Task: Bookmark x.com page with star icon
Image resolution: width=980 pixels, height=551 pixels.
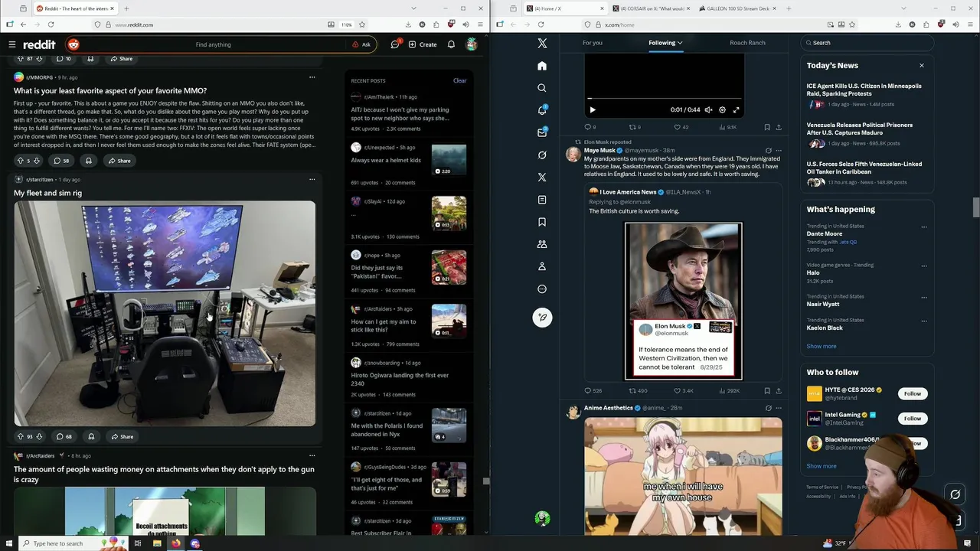Action: click(852, 24)
